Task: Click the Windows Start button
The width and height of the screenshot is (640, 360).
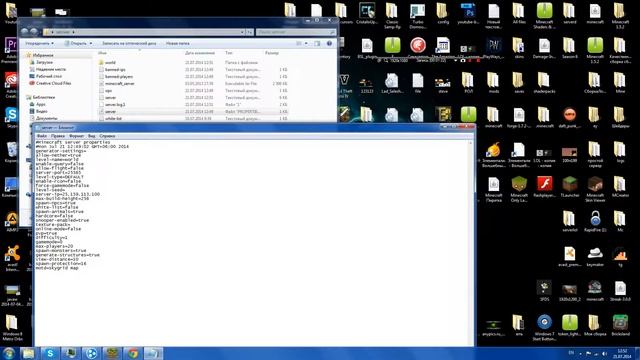Action: pos(9,353)
